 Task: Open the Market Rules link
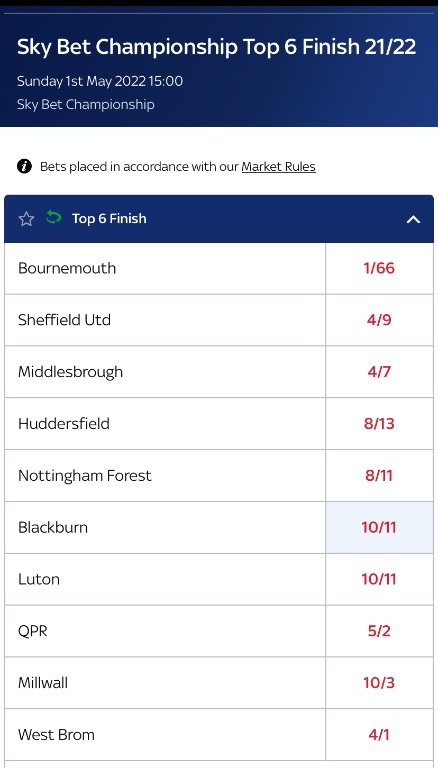click(278, 167)
